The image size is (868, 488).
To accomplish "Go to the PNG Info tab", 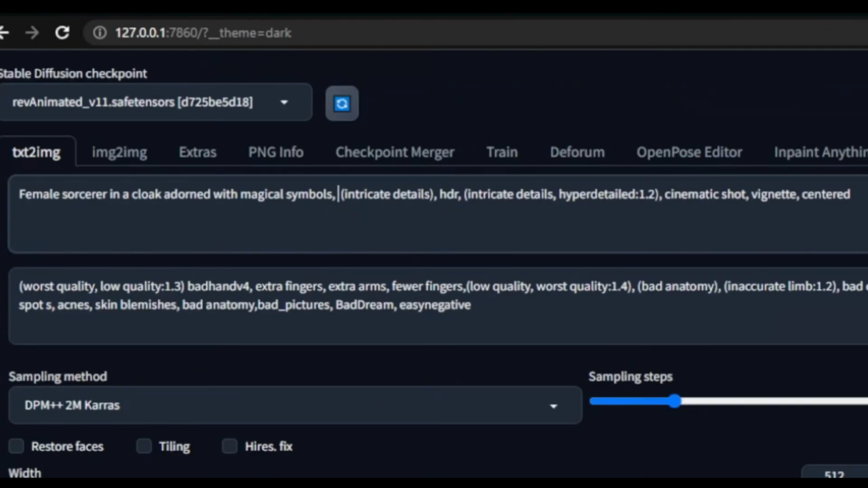I will (275, 152).
